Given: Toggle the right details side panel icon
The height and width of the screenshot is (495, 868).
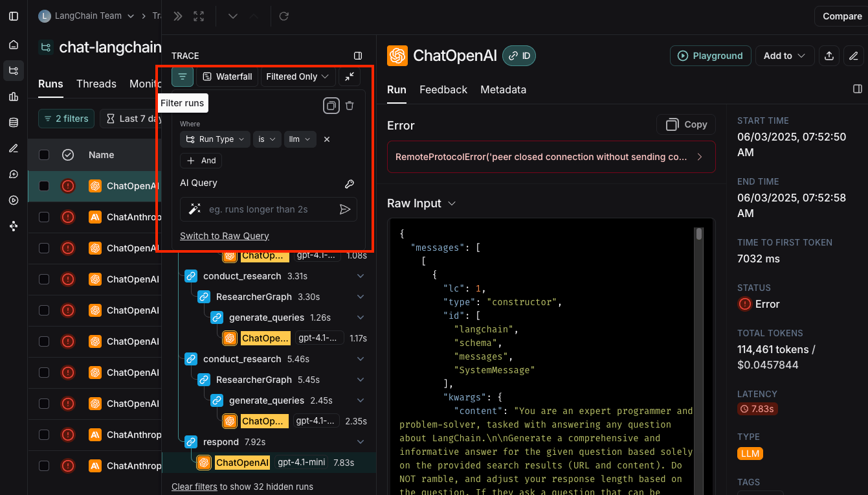Looking at the screenshot, I should (858, 89).
